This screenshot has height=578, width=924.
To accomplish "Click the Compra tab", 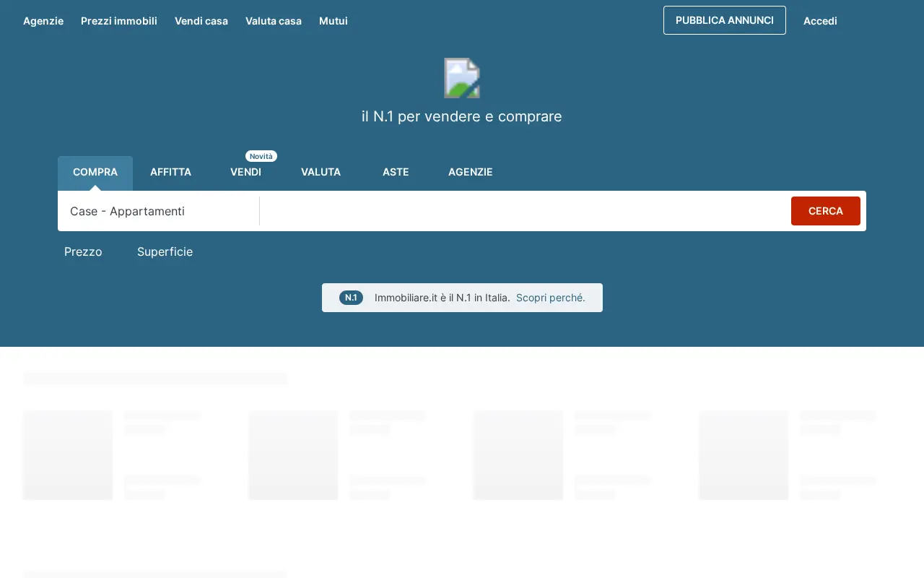I will pos(95,172).
